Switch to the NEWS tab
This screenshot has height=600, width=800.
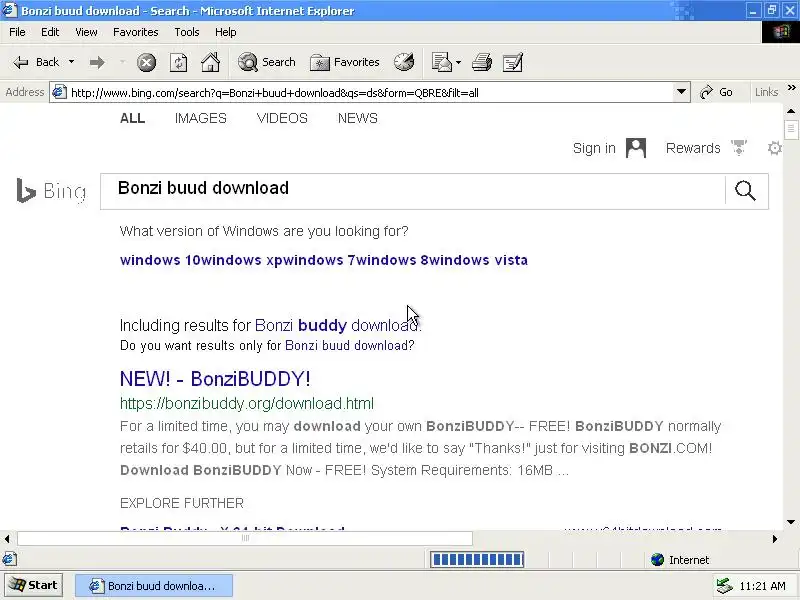[358, 118]
